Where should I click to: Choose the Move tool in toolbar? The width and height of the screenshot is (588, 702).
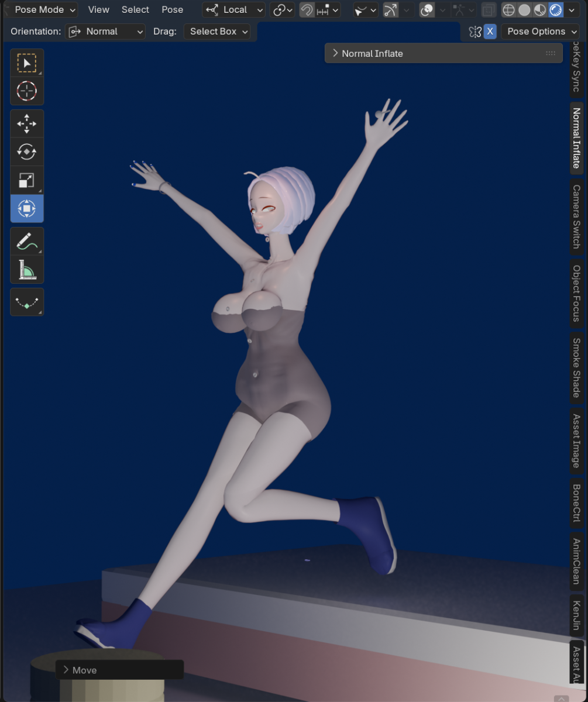point(27,124)
